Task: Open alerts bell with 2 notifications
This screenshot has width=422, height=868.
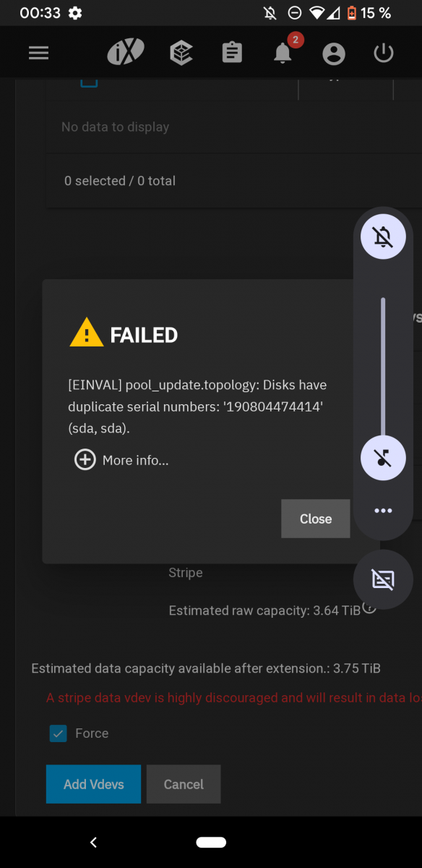Action: 283,51
